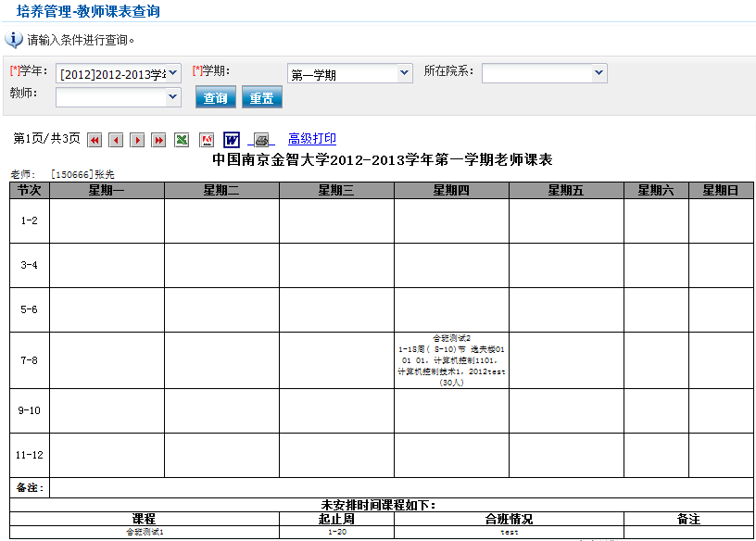Expand the 学期 dropdown showing 第一学期
Screen dimensions: 756x541
click(x=349, y=73)
